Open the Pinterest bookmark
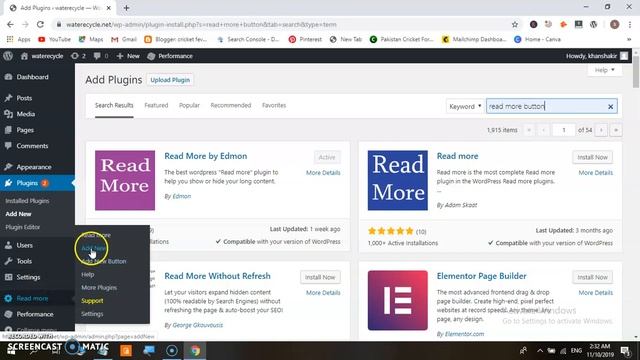 (305, 39)
